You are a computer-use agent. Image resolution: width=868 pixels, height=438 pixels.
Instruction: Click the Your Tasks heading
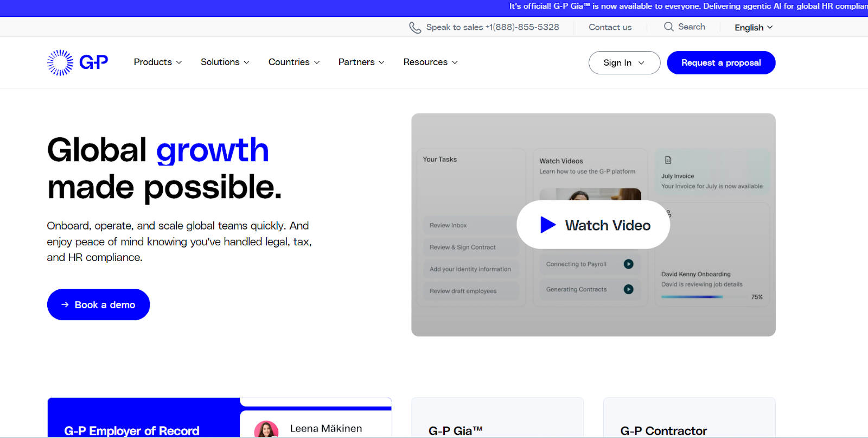[440, 160]
